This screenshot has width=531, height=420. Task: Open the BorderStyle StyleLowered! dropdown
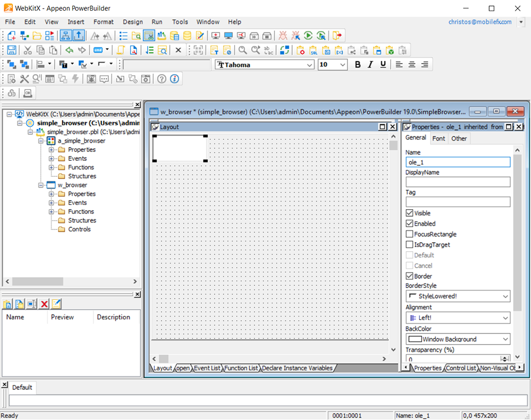click(x=458, y=296)
